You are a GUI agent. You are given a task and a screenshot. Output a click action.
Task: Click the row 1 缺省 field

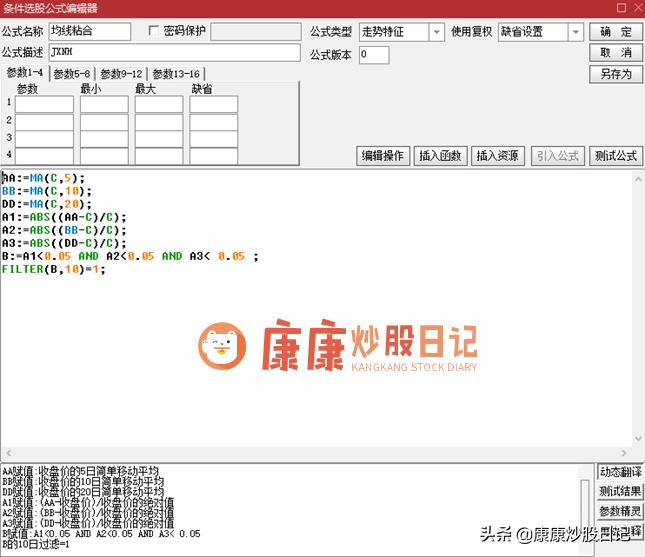tap(213, 104)
